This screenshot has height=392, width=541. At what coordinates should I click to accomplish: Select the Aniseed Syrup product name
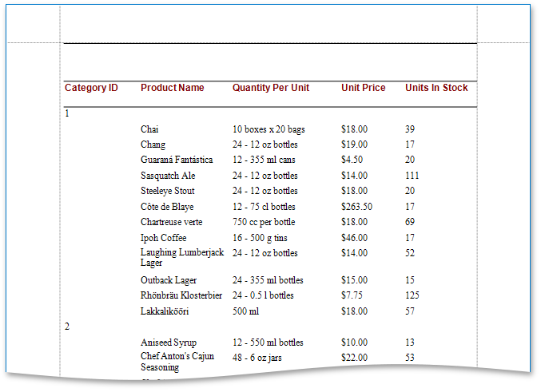(x=169, y=343)
